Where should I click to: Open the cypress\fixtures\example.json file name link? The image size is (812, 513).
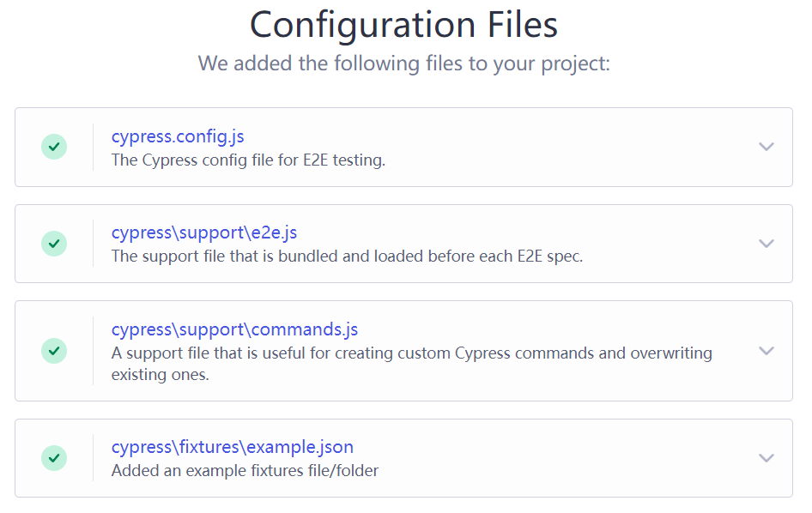click(x=233, y=447)
